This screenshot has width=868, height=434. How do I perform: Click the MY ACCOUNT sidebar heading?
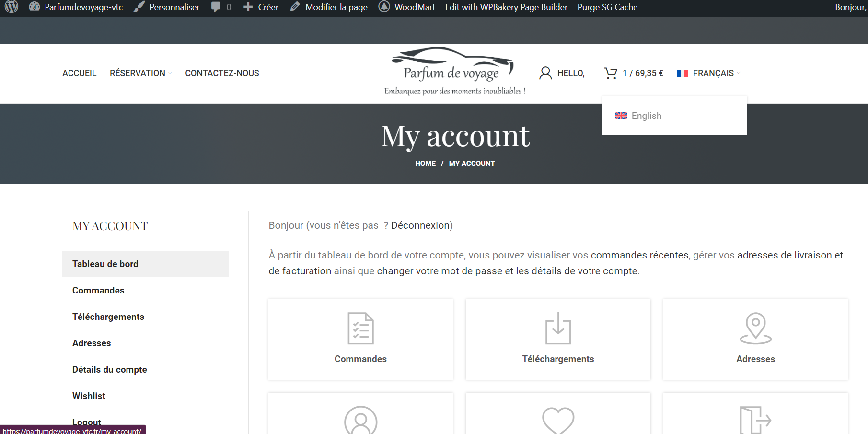pos(110,226)
